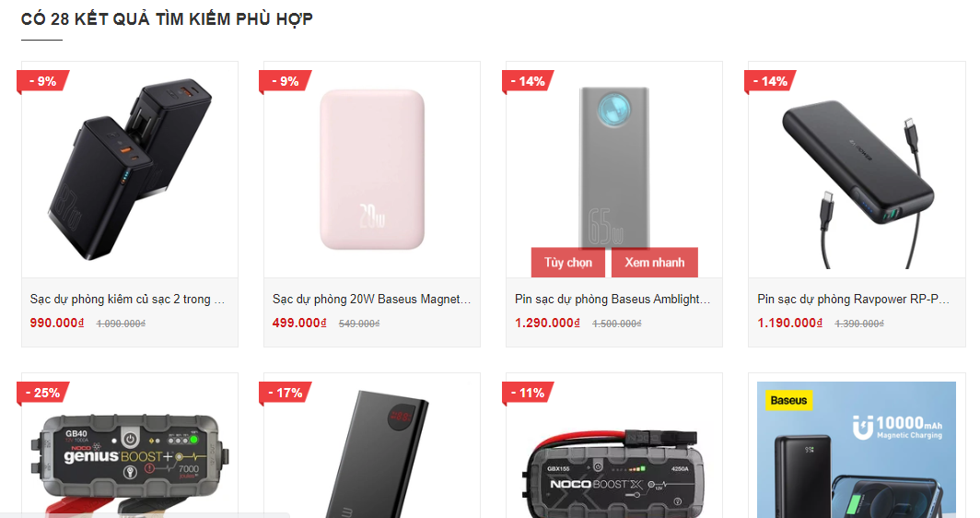The width and height of the screenshot is (980, 518).
Task: Click the -9% badge on the black charger
Action: [42, 81]
